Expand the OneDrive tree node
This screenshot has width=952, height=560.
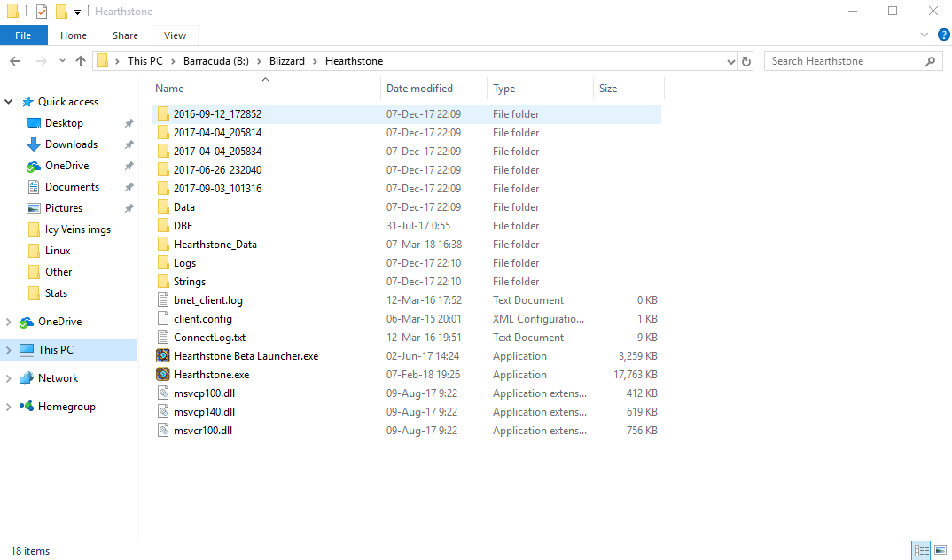(9, 322)
